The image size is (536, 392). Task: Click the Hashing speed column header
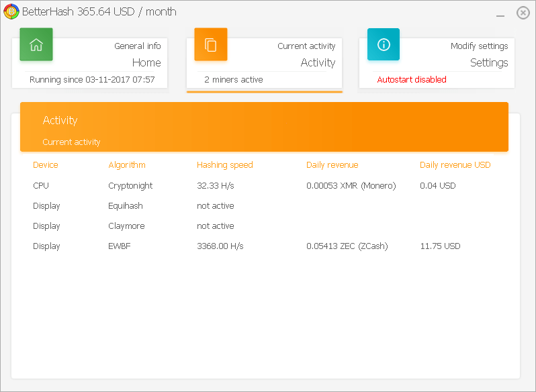coord(224,164)
